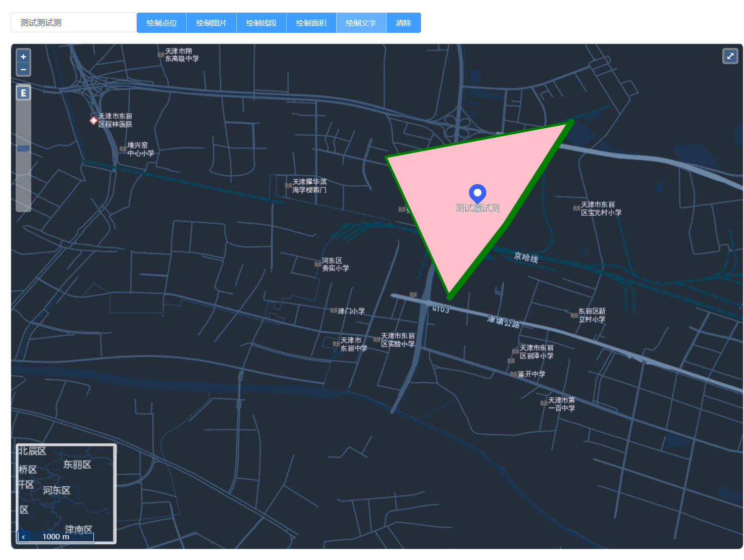Image resolution: width=744 pixels, height=560 pixels.
Task: Click the 天津市东丽区丽泽小学 label
Action: 537,352
